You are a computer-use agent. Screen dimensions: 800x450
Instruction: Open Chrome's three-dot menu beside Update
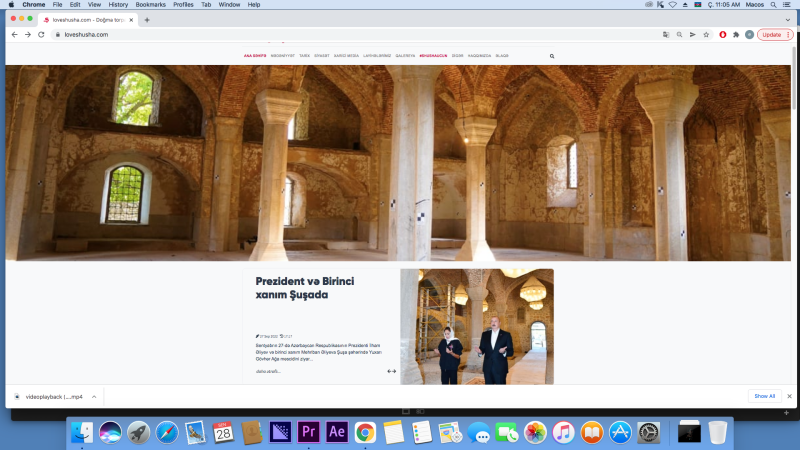788,34
